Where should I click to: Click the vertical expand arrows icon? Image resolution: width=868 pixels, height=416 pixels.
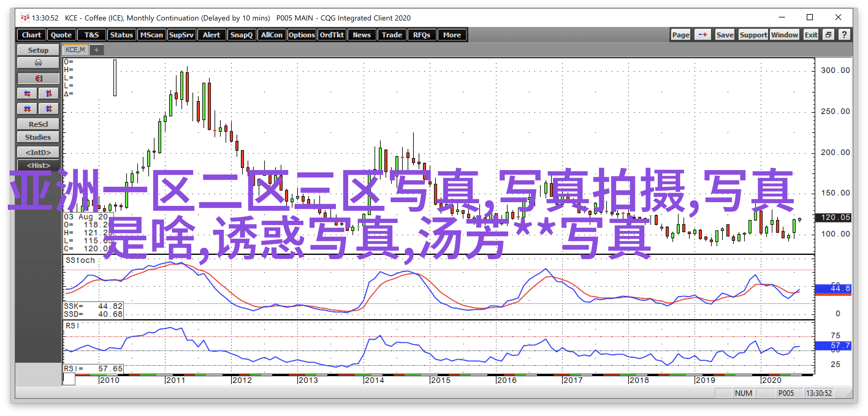pos(48,94)
